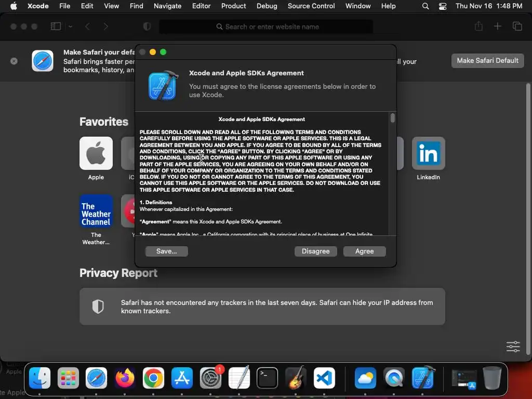This screenshot has height=399, width=532.
Task: Open Firefox from the Dock
Action: click(125, 378)
